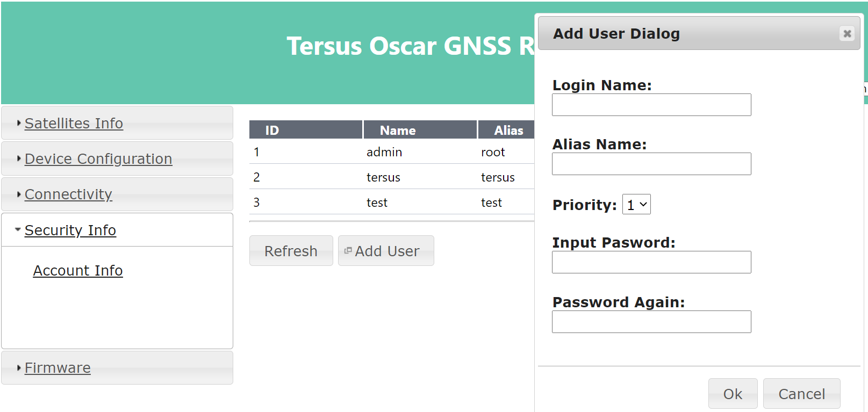
Task: Select the 'tersus' alias cell
Action: pyautogui.click(x=498, y=177)
